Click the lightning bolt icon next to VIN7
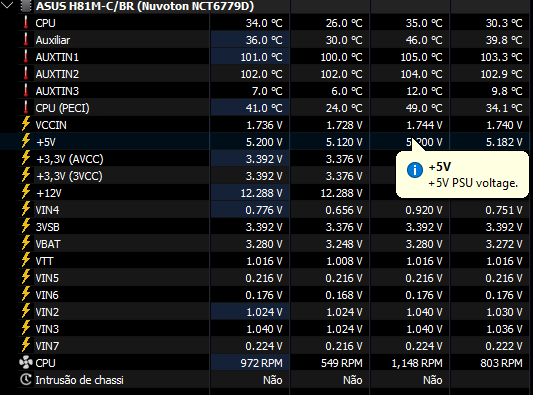This screenshot has height=395, width=533. [26, 345]
